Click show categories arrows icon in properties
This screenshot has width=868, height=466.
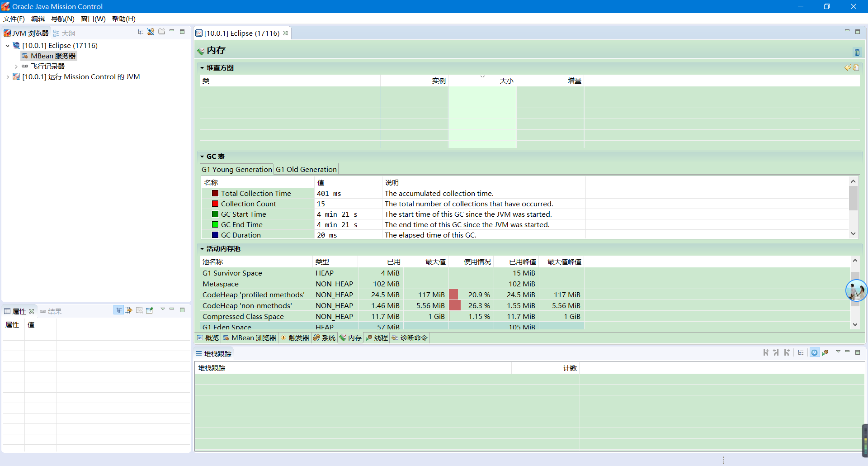pyautogui.click(x=129, y=310)
